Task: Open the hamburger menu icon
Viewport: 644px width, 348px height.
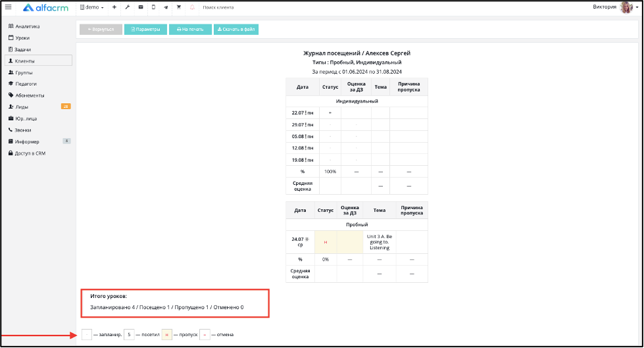Action: pos(8,7)
